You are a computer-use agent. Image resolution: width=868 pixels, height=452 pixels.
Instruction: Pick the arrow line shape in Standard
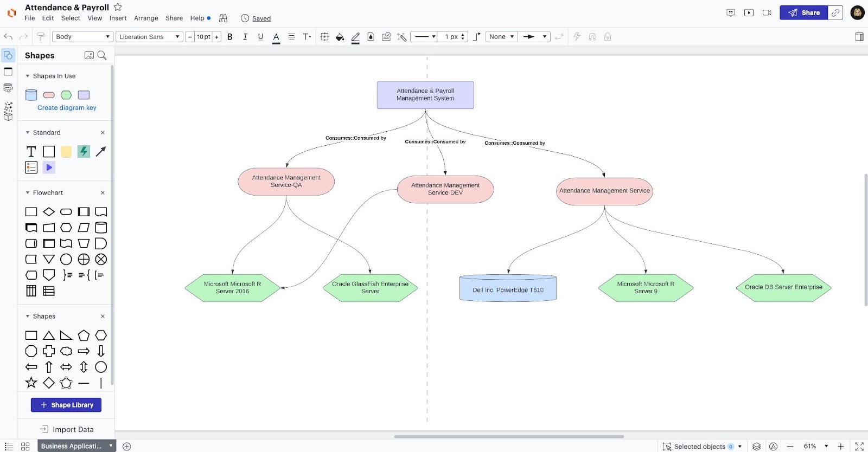tap(101, 152)
